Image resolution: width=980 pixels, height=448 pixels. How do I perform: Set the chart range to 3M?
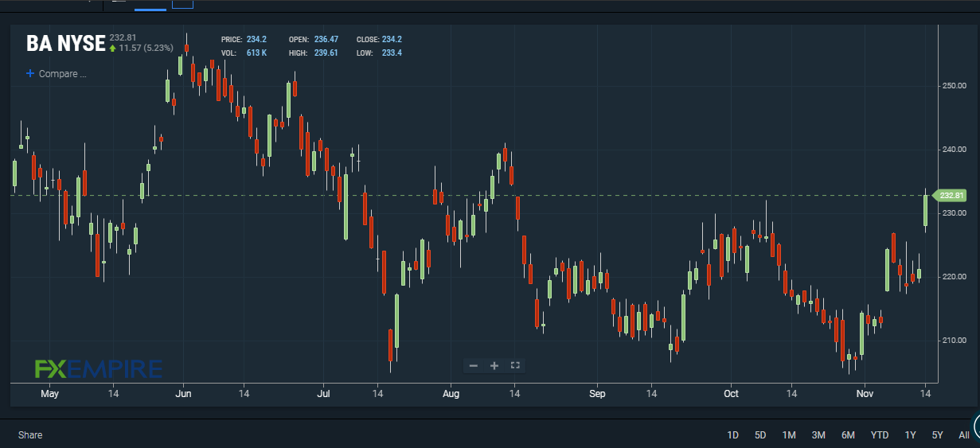pos(818,435)
